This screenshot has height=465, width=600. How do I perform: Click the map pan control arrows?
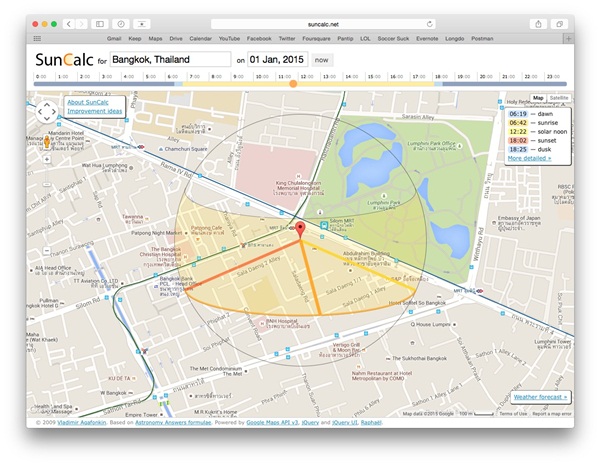[x=47, y=112]
